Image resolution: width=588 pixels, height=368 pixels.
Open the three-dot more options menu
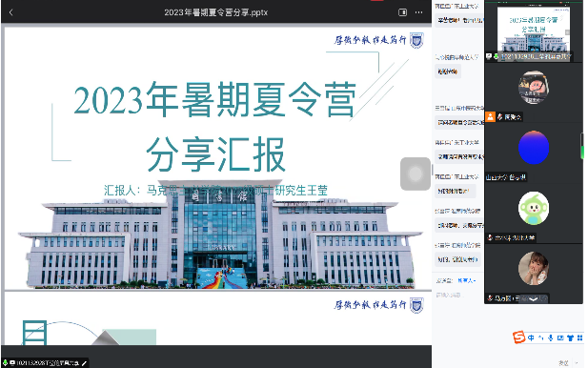click(x=419, y=12)
